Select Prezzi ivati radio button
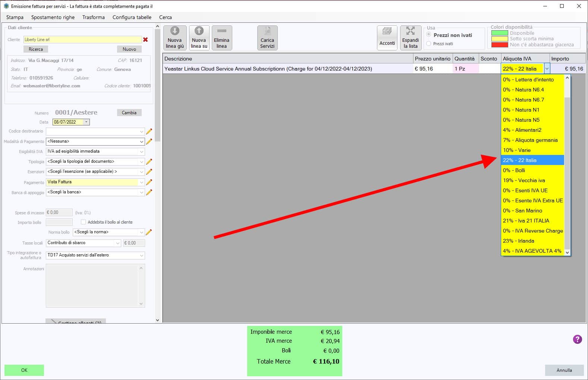Image resolution: width=588 pixels, height=380 pixels. point(429,44)
